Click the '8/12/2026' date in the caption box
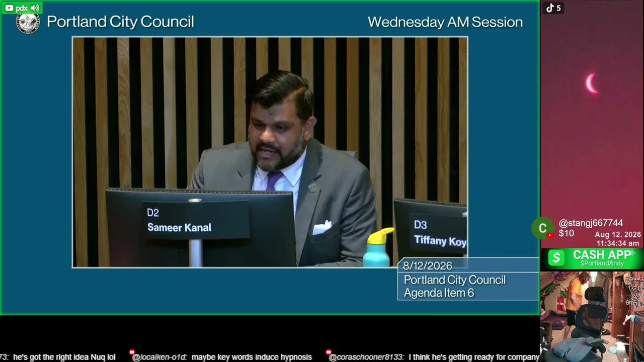644x362 pixels. click(427, 266)
